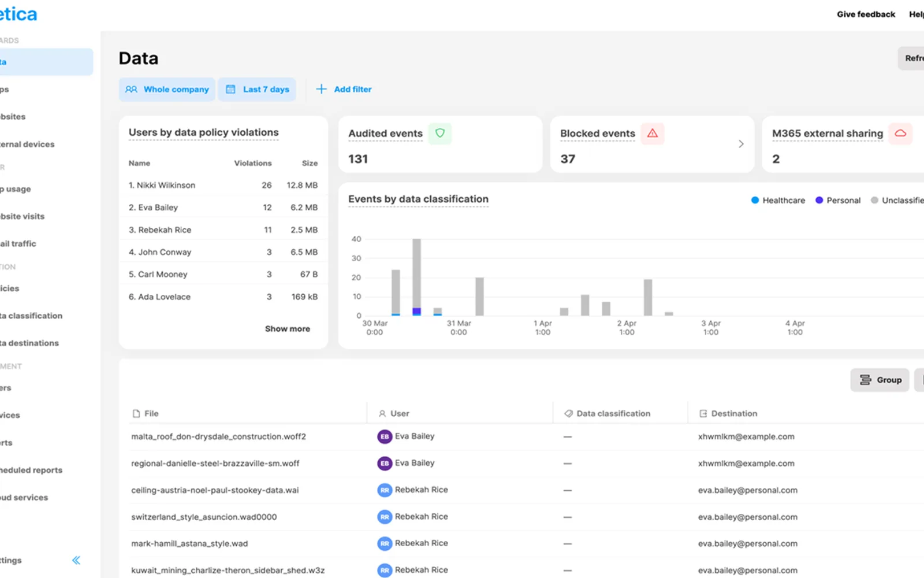Click Audited events card title

click(x=385, y=134)
